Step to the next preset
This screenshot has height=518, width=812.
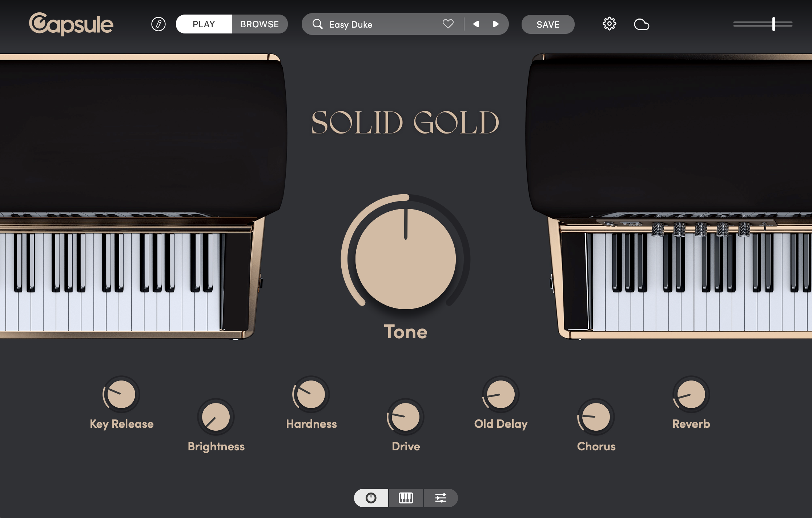tap(496, 24)
